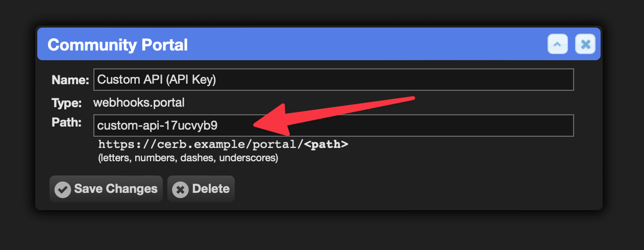Click the "Name:" label

70,80
